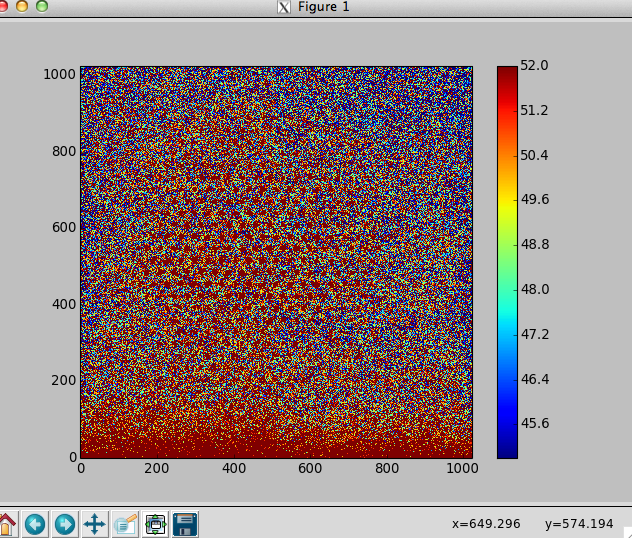Image resolution: width=632 pixels, height=538 pixels.
Task: Click the y=574.194 cursor readout
Action: point(579,523)
